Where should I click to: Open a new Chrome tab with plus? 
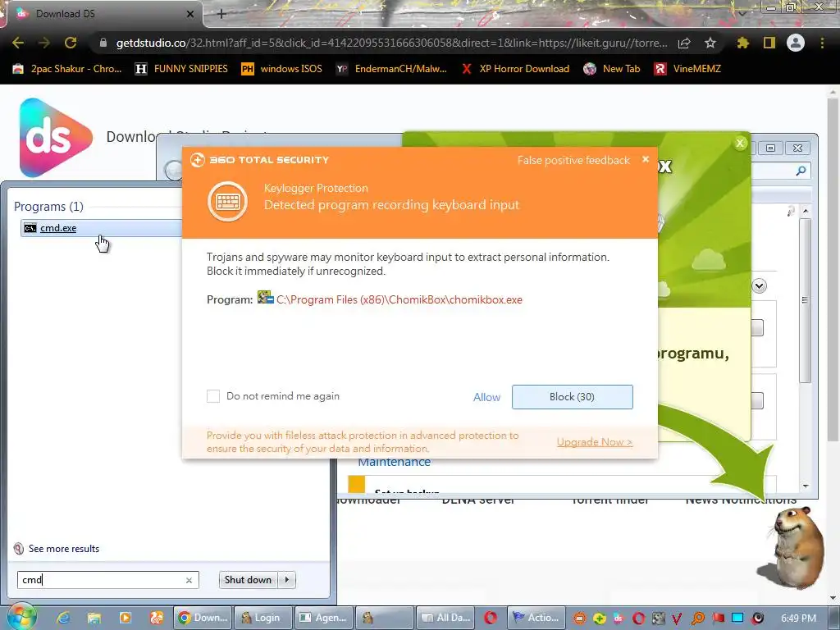[x=221, y=14]
